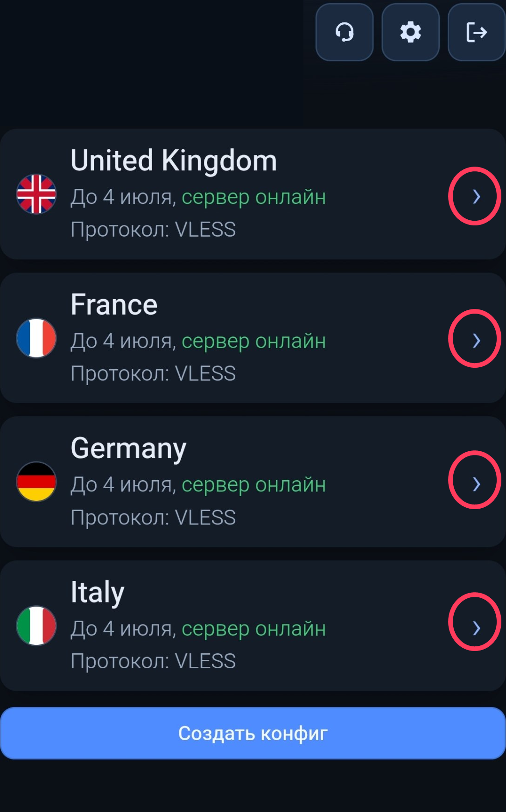Viewport: 506px width, 812px height.
Task: Select the France server title
Action: [114, 304]
